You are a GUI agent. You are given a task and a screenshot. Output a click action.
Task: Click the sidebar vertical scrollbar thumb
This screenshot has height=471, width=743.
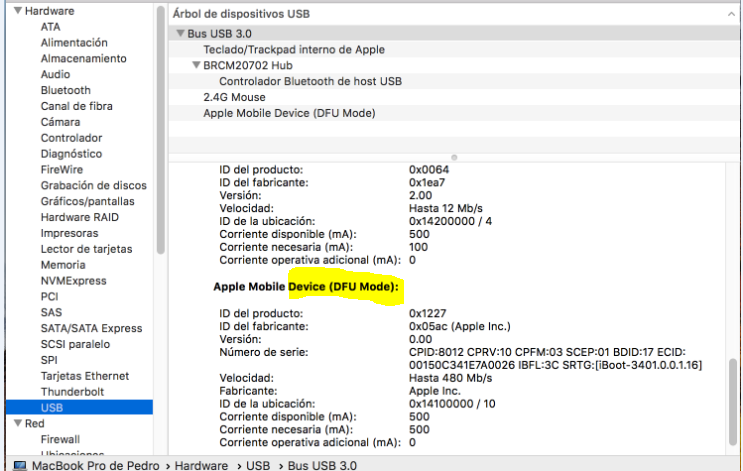coord(161,130)
